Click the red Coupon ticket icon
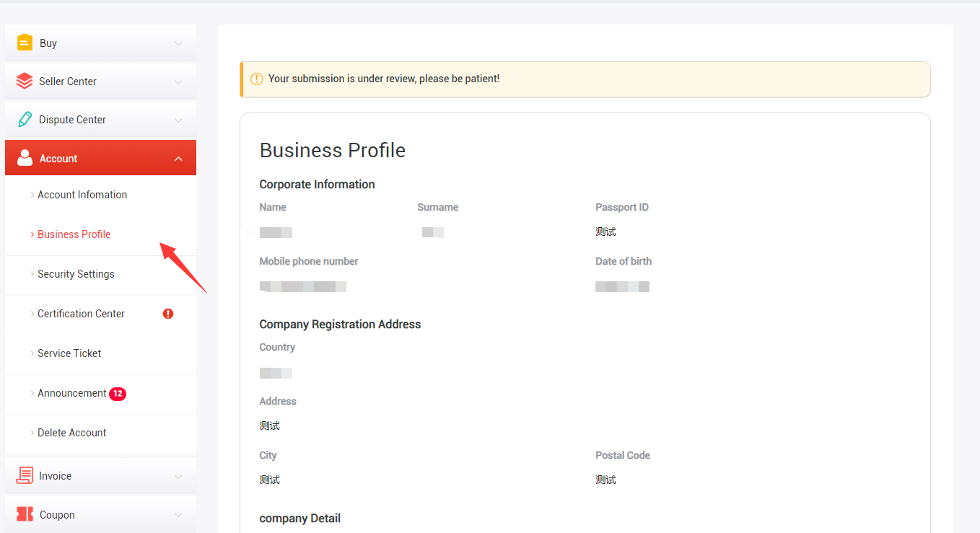Viewport: 980px width, 533px height. pos(25,514)
